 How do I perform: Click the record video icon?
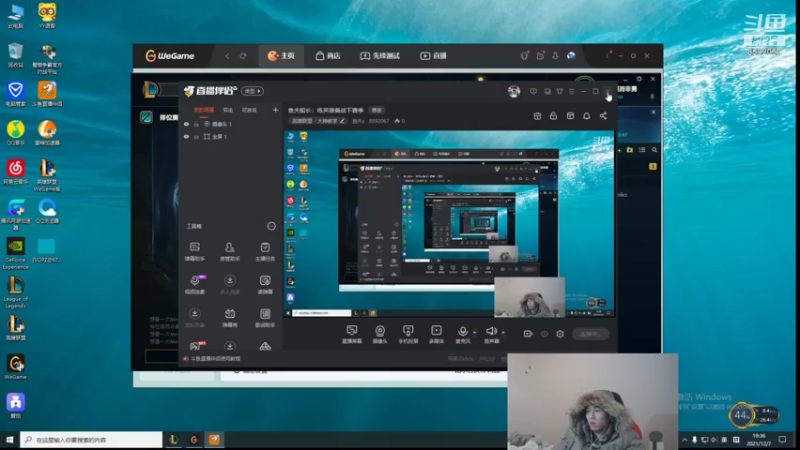528,334
